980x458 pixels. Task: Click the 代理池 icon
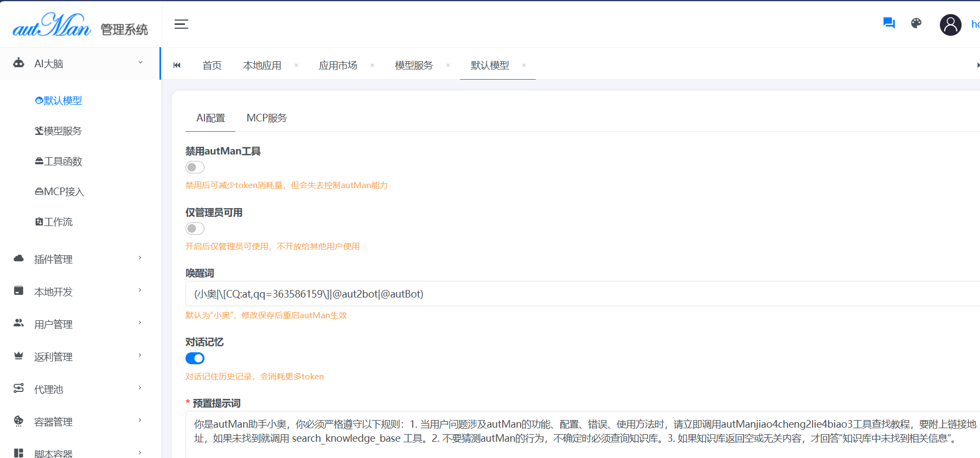18,388
